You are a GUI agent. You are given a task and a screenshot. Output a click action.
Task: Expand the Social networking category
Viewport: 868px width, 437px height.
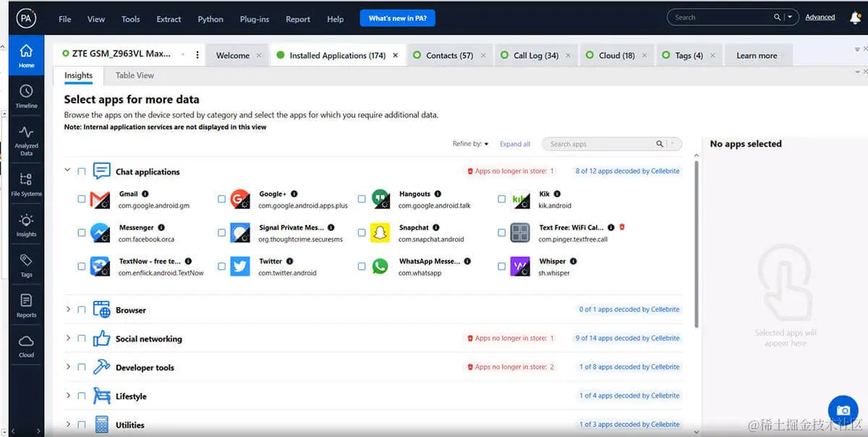[x=68, y=338]
